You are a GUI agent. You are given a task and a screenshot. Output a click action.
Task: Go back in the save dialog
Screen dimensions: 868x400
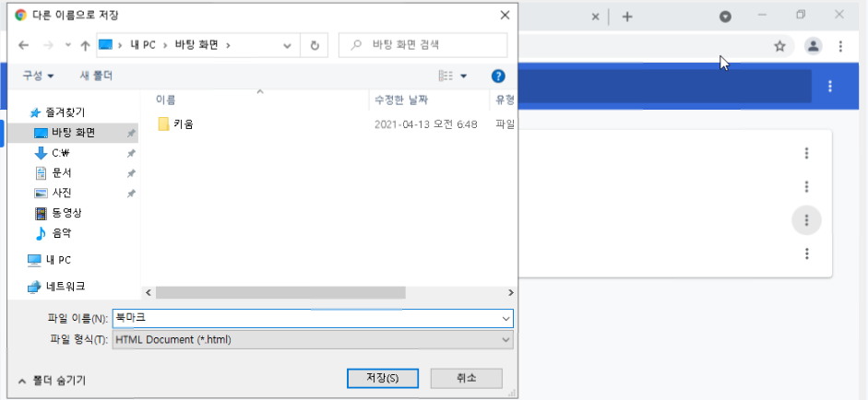pos(23,45)
